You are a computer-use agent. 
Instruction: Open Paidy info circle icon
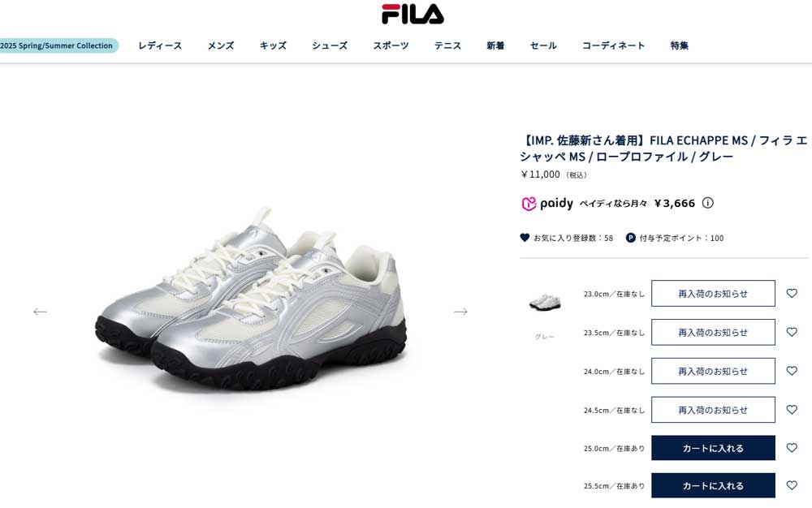pyautogui.click(x=707, y=203)
